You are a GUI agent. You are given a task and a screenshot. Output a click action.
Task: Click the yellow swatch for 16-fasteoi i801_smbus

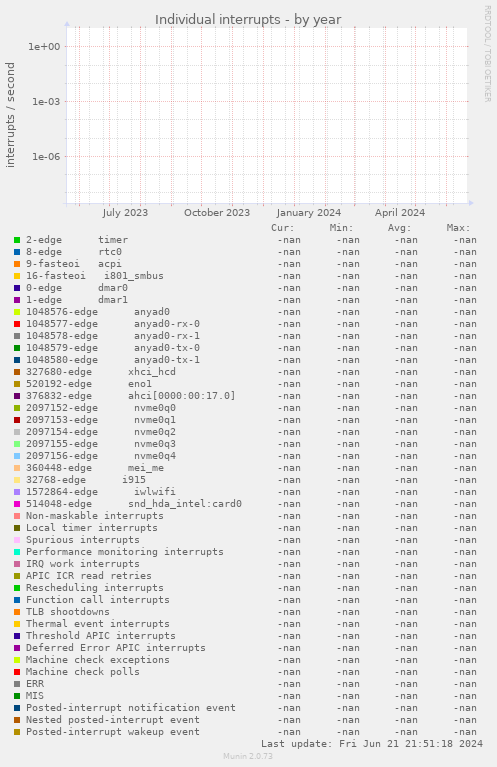click(x=17, y=276)
